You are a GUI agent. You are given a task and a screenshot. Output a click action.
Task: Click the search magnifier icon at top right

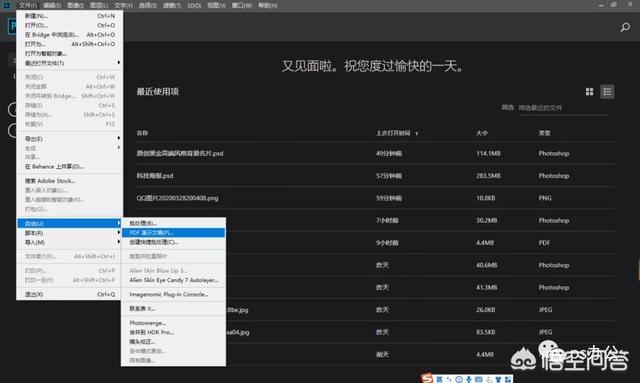point(625,27)
